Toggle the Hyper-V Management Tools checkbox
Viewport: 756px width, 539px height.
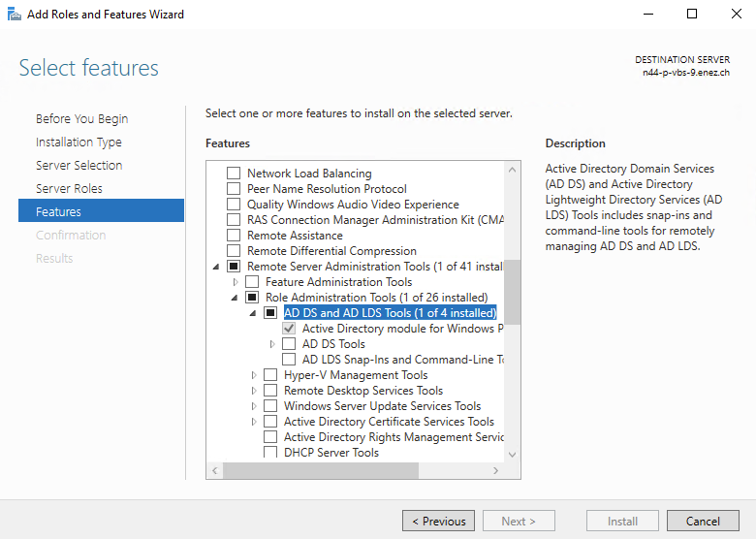pyautogui.click(x=270, y=375)
